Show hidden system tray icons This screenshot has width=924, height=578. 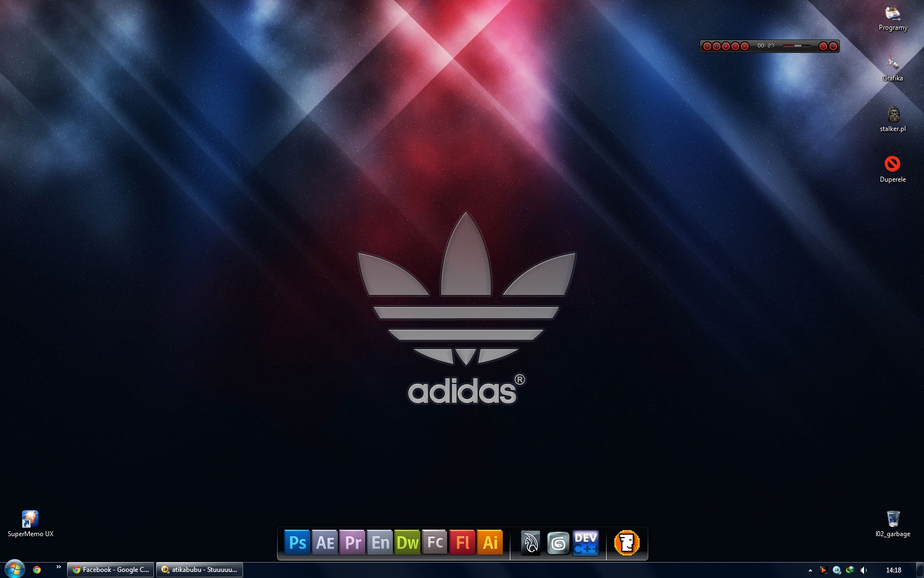[x=810, y=570]
